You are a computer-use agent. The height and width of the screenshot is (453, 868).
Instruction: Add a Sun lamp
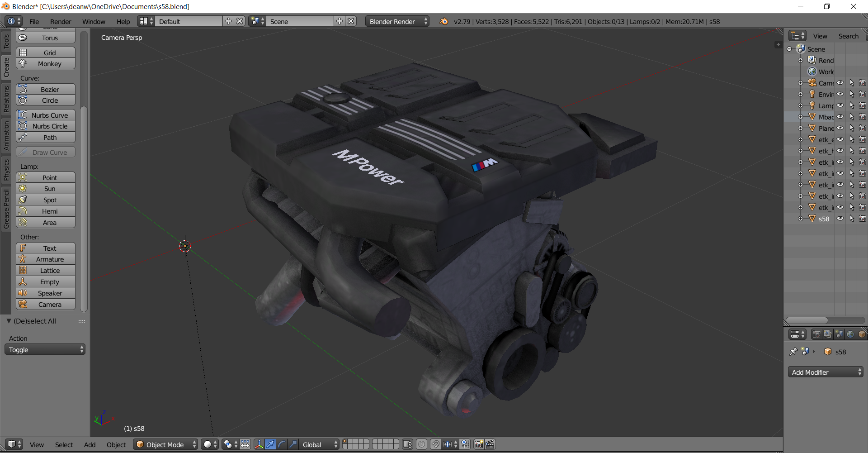(46, 189)
